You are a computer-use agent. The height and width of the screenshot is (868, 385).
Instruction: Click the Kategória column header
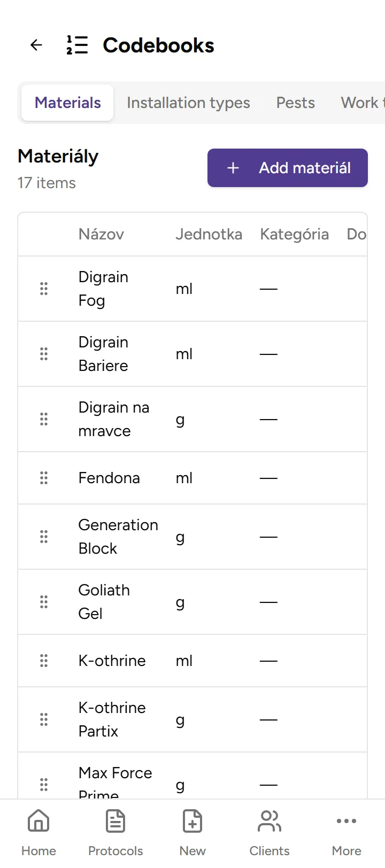pyautogui.click(x=294, y=234)
